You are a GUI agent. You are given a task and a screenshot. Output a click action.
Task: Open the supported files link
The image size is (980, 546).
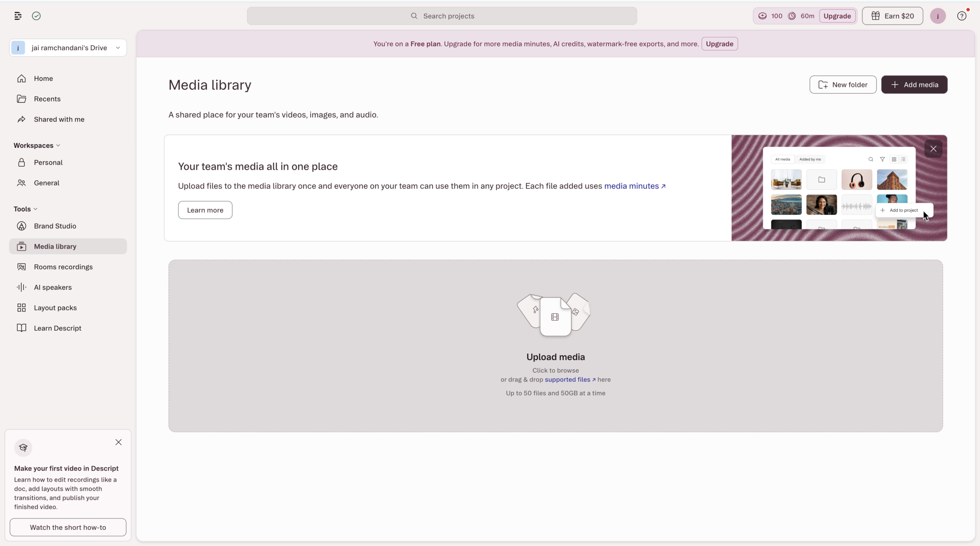coord(570,380)
